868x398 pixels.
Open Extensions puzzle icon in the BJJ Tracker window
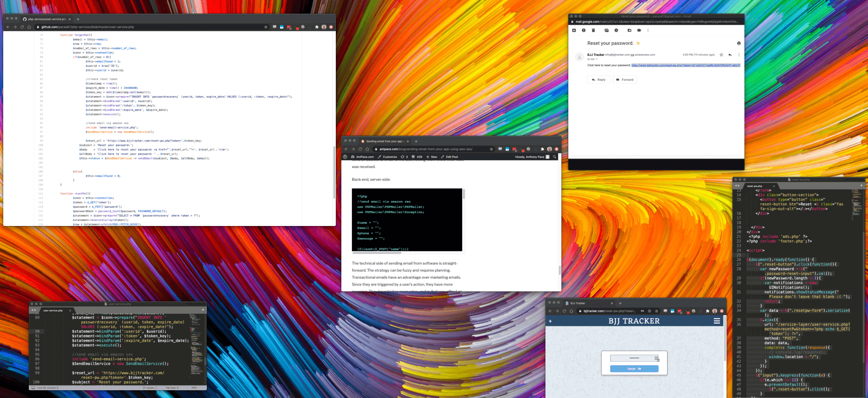point(707,311)
